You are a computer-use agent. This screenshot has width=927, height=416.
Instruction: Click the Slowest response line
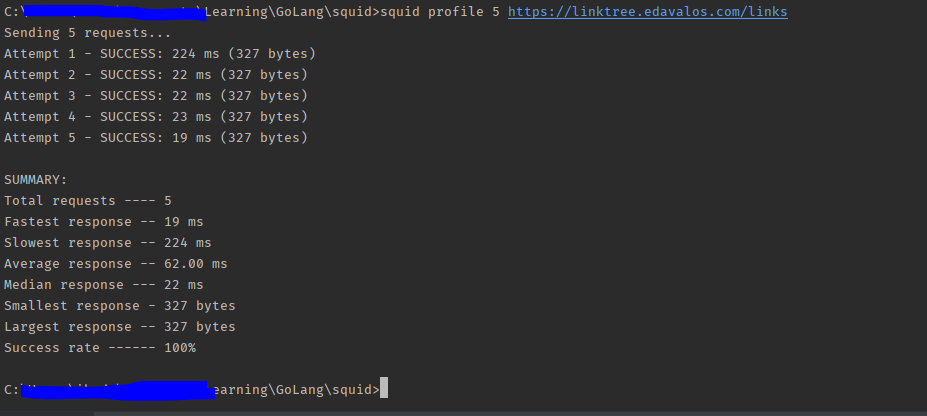(108, 243)
